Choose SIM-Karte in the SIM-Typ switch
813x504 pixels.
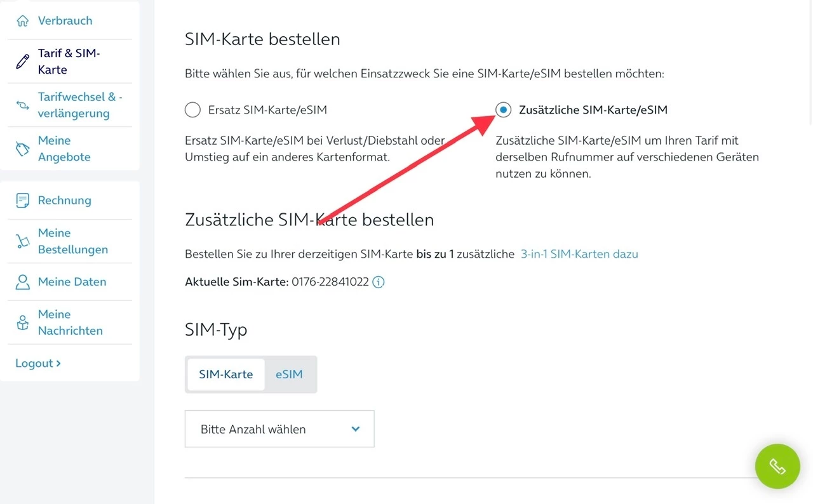[226, 375]
